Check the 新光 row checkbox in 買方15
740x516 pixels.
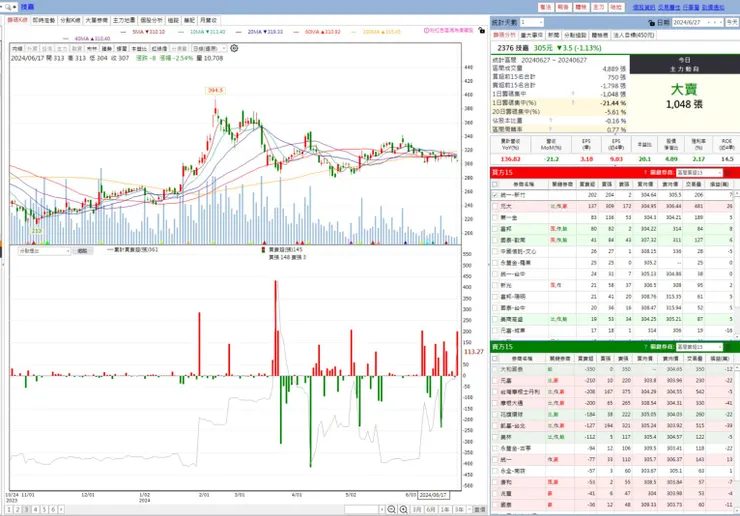click(x=495, y=285)
